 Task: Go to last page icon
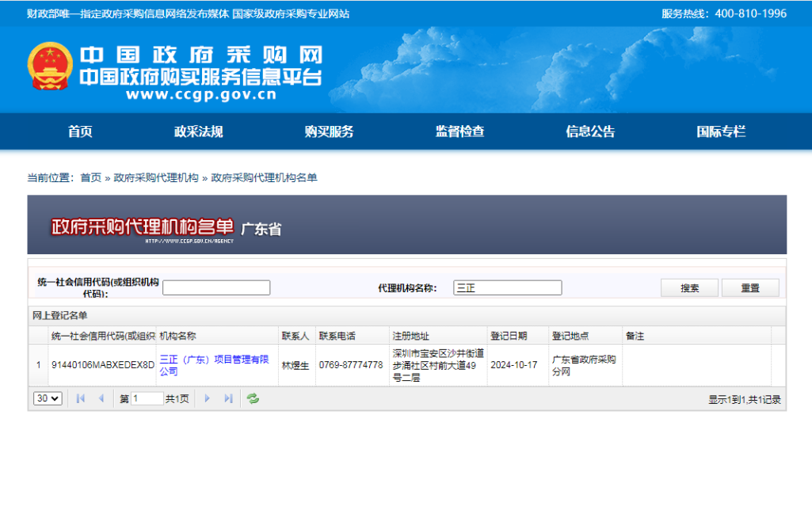coord(228,398)
